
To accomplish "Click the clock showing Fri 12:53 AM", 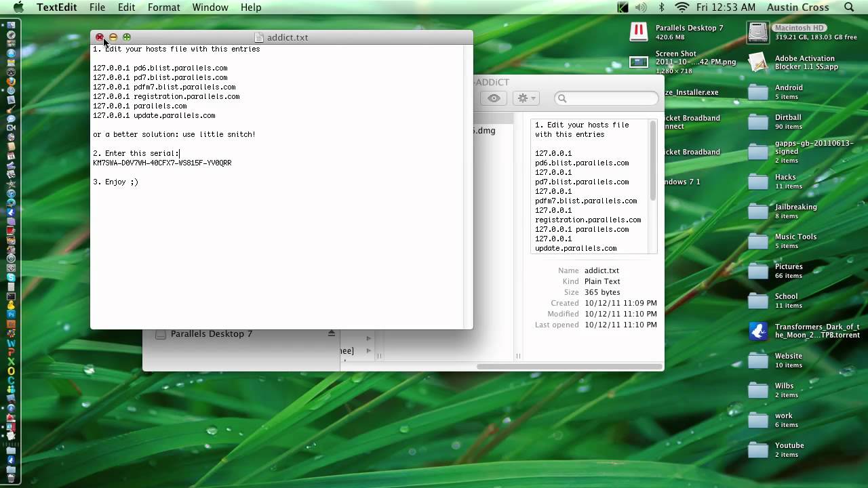I will coord(725,7).
